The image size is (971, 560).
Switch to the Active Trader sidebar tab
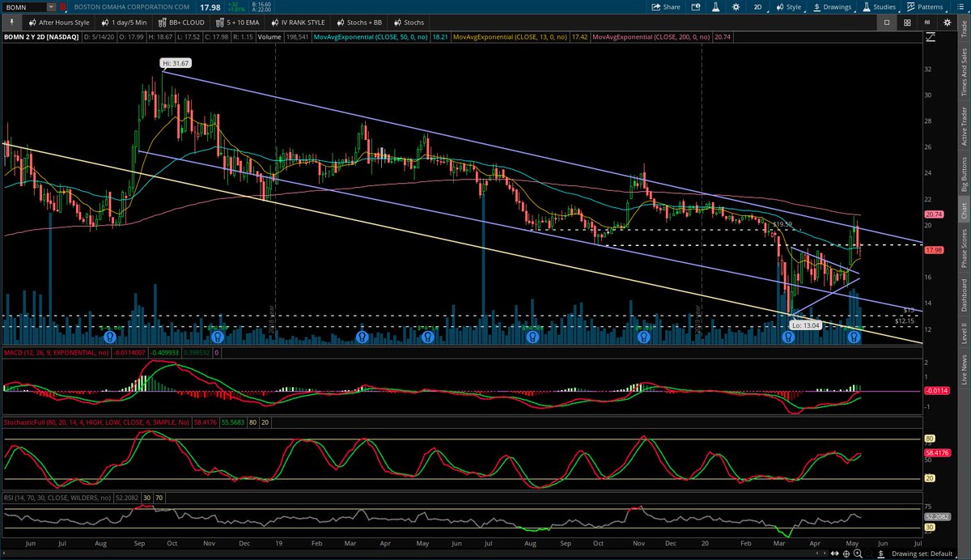point(965,117)
